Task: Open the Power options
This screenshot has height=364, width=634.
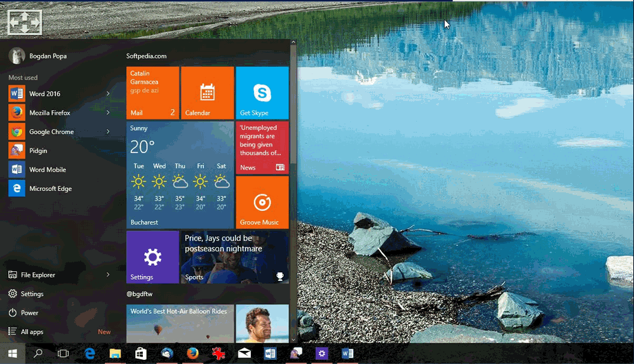Action: coord(23,312)
